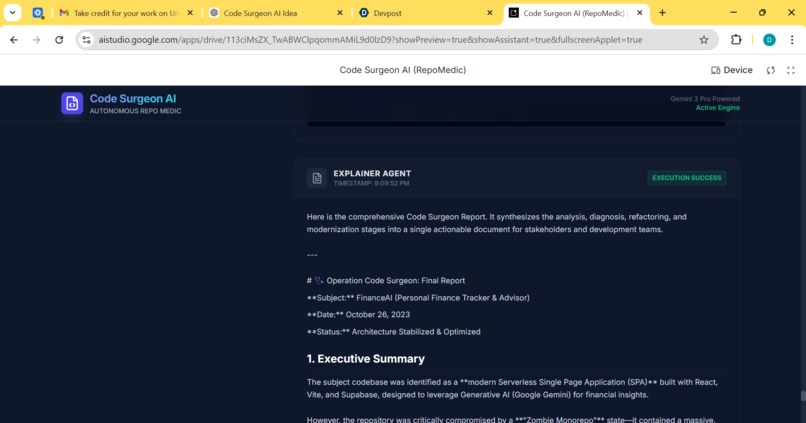Open the Device preview selector

(731, 70)
